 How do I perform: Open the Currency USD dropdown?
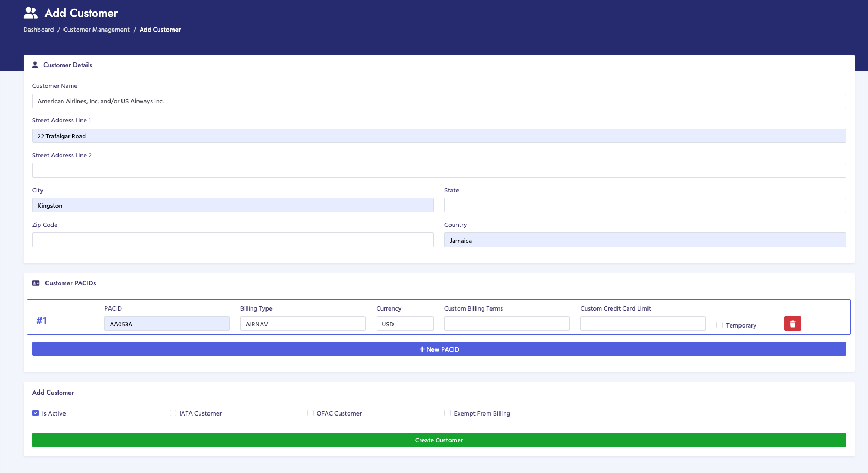(404, 324)
